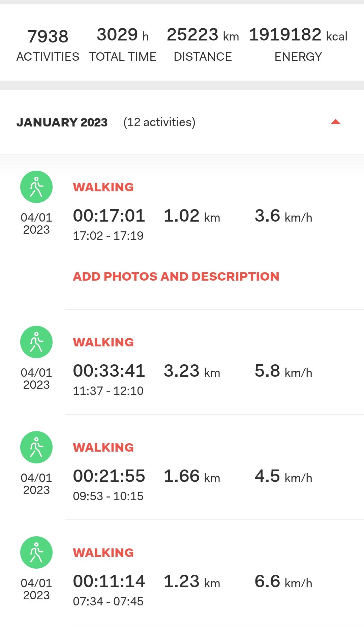Select the 00:33:41 duration entry

pyautogui.click(x=109, y=371)
